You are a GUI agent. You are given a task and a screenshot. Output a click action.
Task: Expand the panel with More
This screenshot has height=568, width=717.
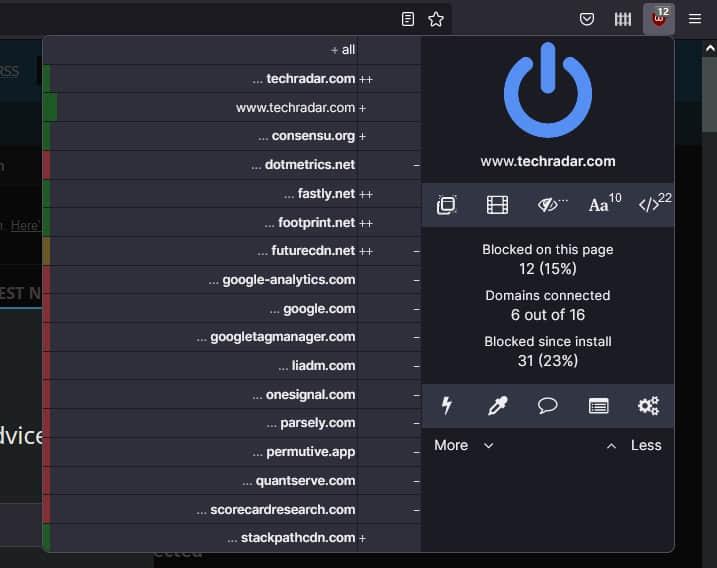(x=463, y=445)
